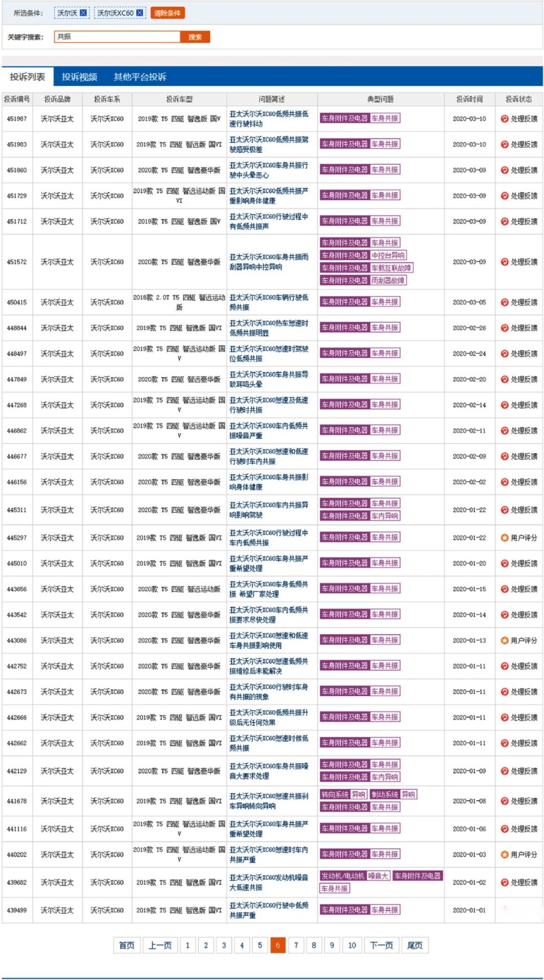Select the highlighted page 6 button
The image size is (544, 980).
tap(278, 946)
